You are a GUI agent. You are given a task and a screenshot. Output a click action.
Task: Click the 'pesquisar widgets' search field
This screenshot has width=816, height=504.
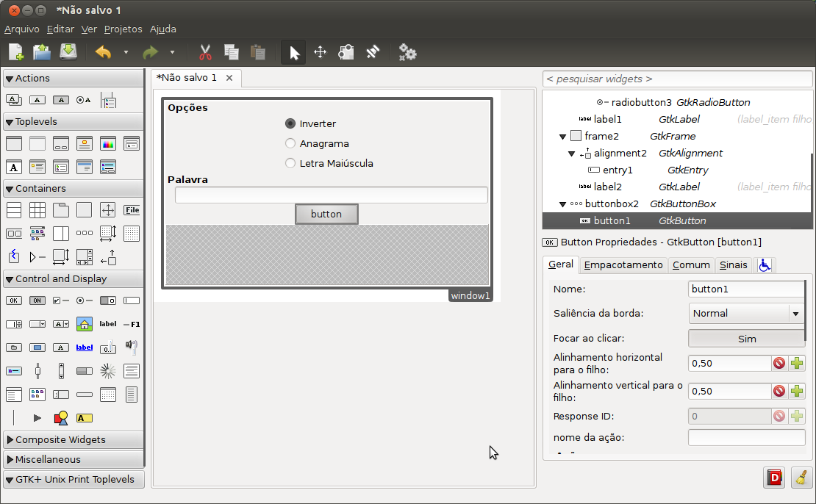pos(676,79)
